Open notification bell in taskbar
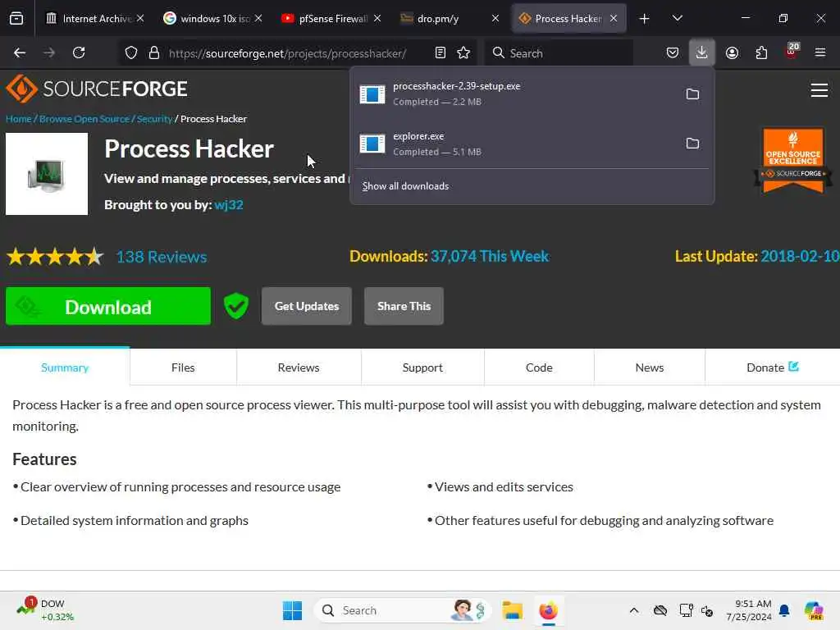840x630 pixels. coord(784,610)
